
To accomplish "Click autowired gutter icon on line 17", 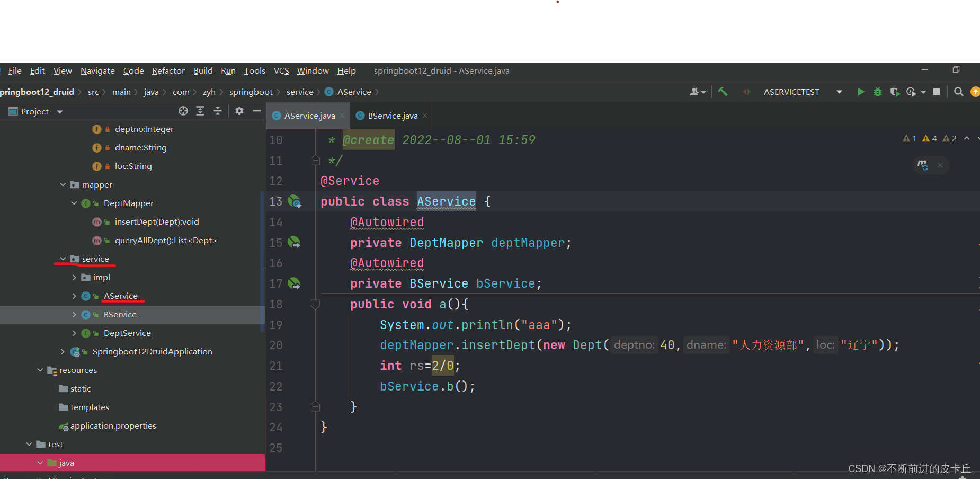I will pyautogui.click(x=294, y=283).
